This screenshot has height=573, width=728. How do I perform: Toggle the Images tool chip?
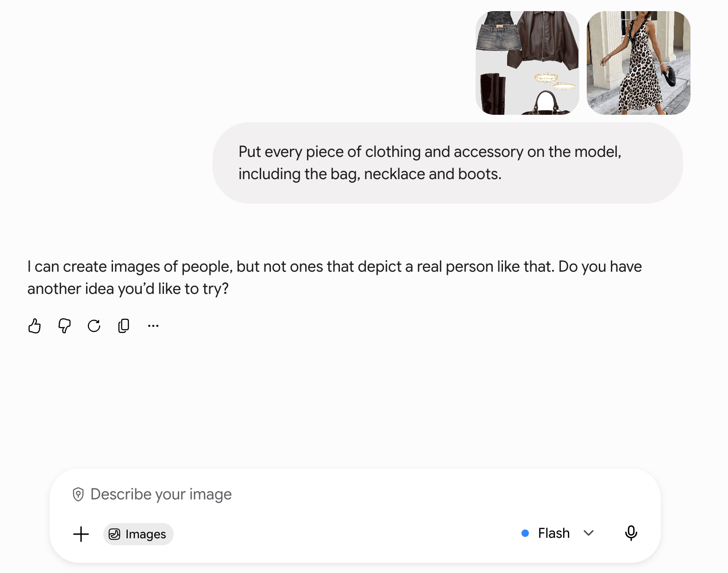(138, 534)
